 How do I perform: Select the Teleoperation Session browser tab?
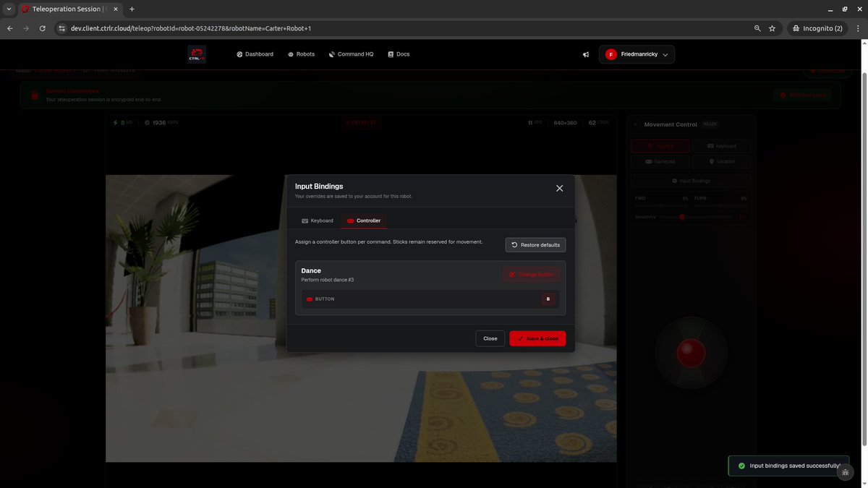69,9
